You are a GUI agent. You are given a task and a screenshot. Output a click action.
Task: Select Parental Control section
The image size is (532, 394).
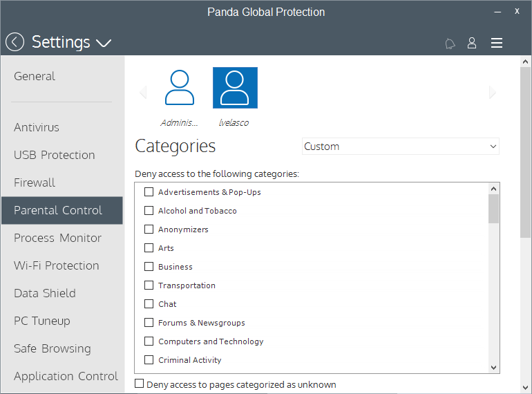click(62, 210)
